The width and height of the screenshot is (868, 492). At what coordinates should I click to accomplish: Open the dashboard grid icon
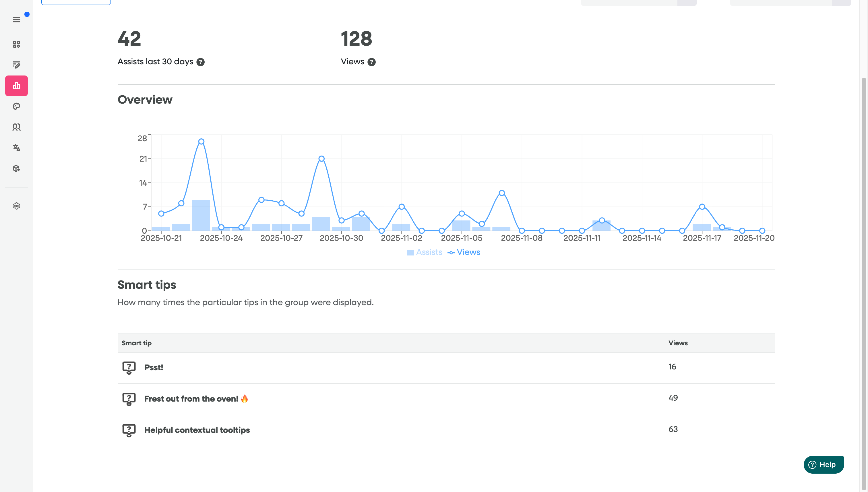pyautogui.click(x=16, y=44)
